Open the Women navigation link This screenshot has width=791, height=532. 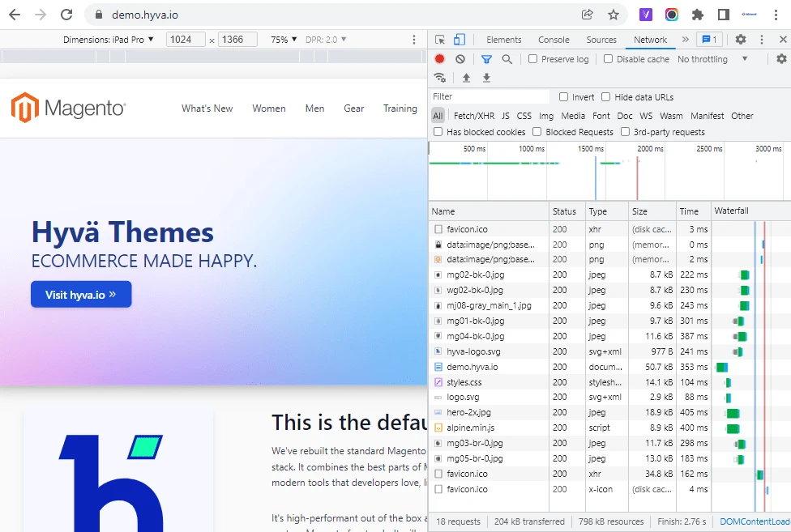(268, 109)
